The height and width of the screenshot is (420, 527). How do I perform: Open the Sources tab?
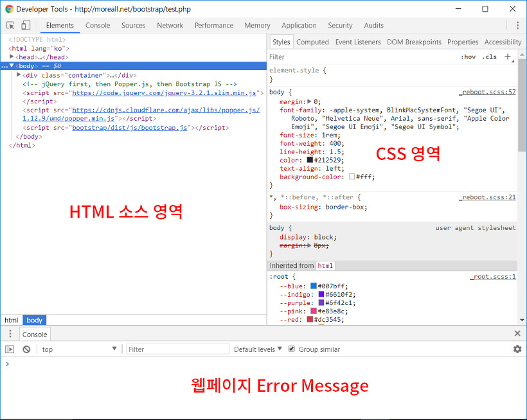134,26
